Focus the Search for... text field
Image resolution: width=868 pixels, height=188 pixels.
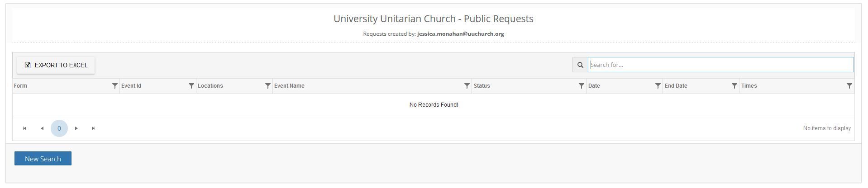coord(720,65)
